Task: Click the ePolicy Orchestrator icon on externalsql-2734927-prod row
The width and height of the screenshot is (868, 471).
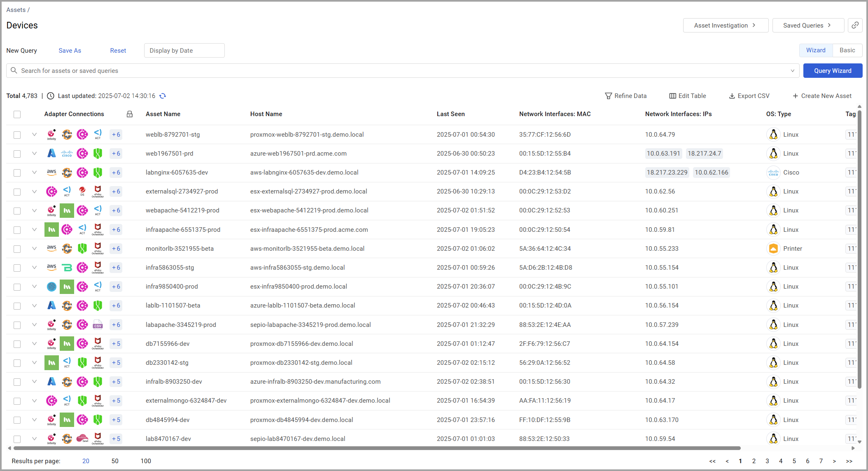Action: pos(98,191)
